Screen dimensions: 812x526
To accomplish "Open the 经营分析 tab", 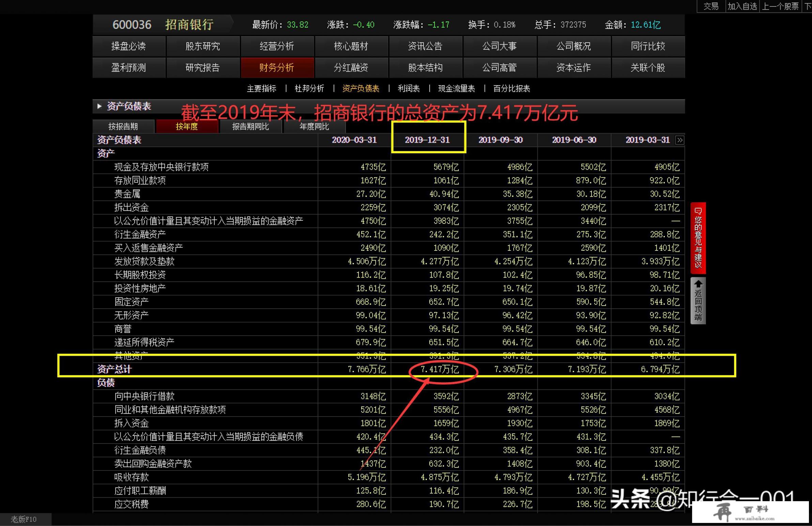I will [277, 46].
